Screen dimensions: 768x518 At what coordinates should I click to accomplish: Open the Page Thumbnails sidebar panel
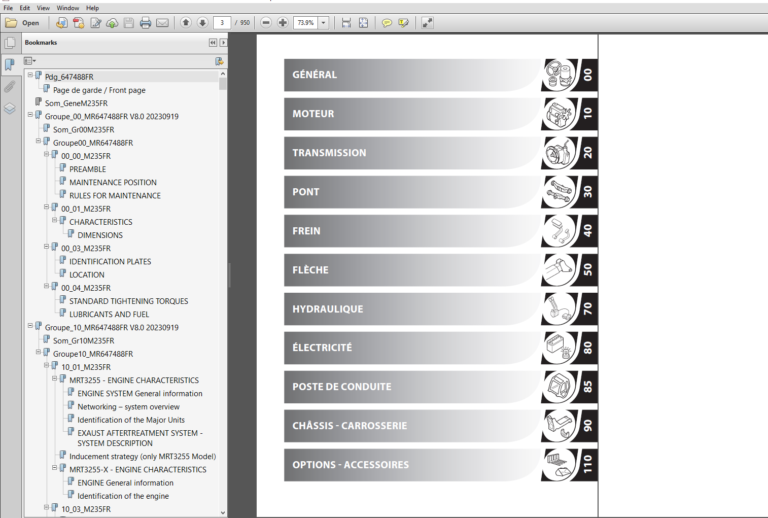10,43
